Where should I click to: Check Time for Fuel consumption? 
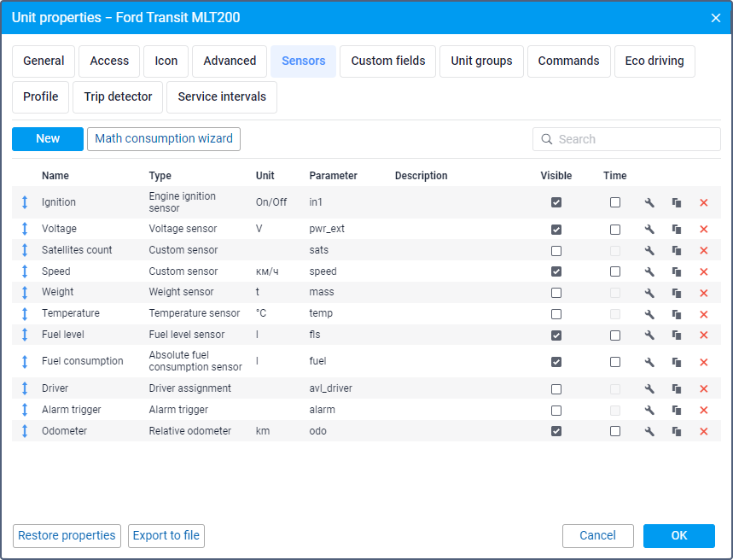(615, 362)
